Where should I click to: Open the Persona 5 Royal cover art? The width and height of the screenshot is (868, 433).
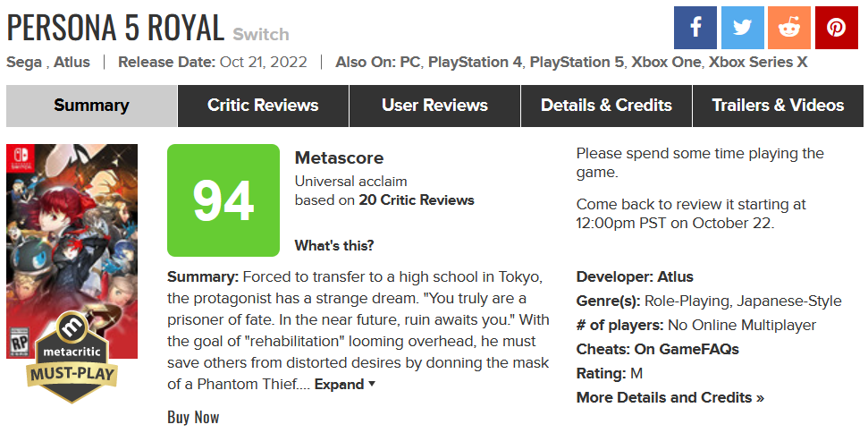point(72,250)
